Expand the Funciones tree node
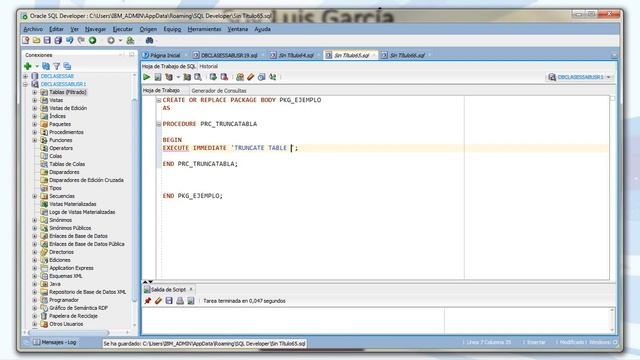 pyautogui.click(x=35, y=140)
